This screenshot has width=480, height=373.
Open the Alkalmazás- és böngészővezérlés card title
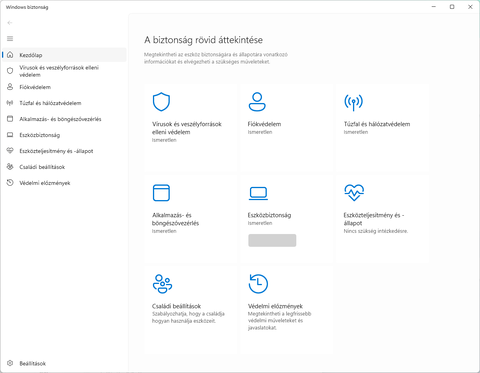(x=175, y=219)
